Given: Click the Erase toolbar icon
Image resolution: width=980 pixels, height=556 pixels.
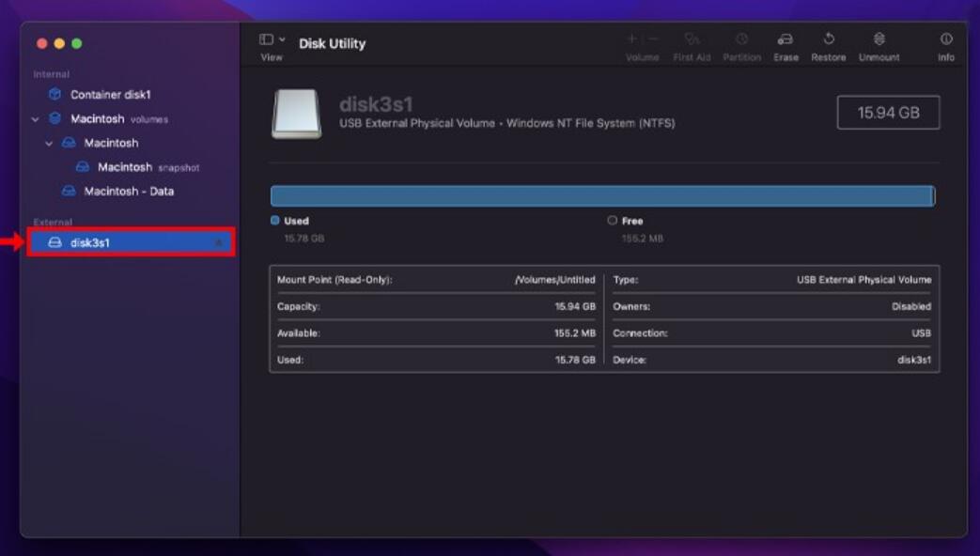Looking at the screenshot, I should click(x=786, y=39).
